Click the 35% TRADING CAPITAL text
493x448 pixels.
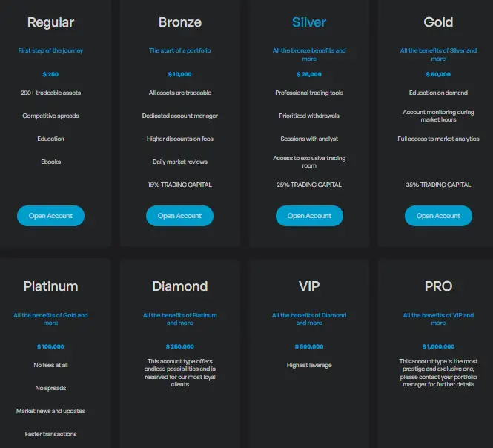click(438, 185)
